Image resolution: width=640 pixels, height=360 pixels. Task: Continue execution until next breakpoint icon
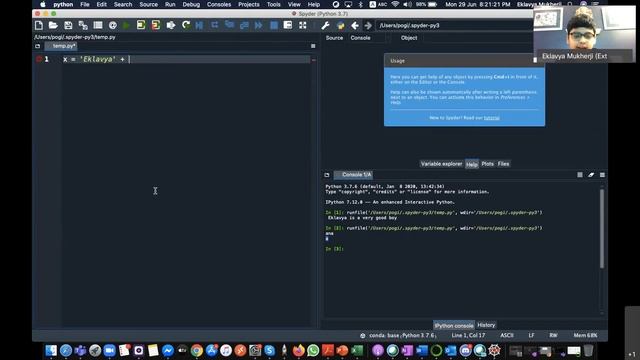(259, 25)
